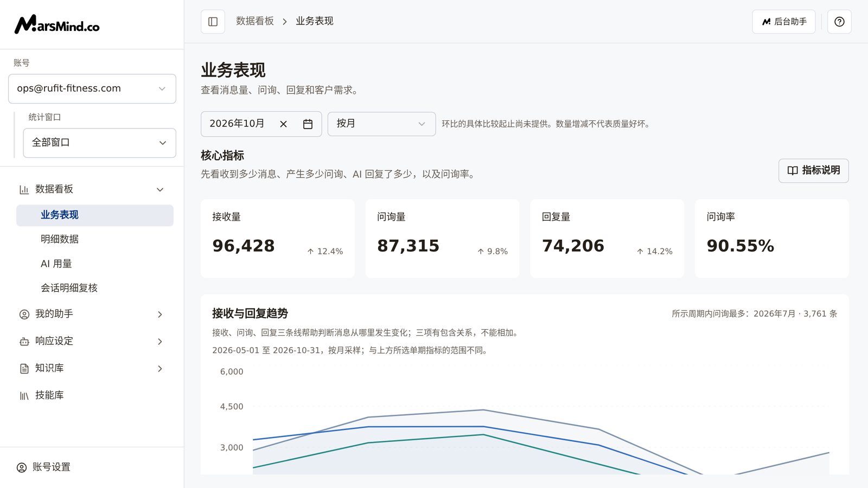Image resolution: width=868 pixels, height=488 pixels.
Task: Click the 技能库 library icon
Action: (24, 396)
